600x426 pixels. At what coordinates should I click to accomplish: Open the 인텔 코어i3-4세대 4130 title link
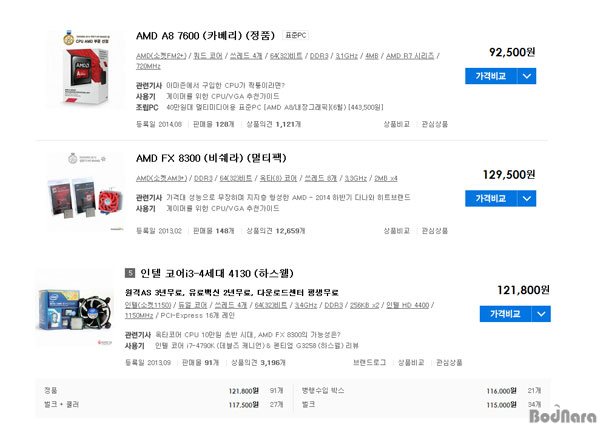(217, 273)
